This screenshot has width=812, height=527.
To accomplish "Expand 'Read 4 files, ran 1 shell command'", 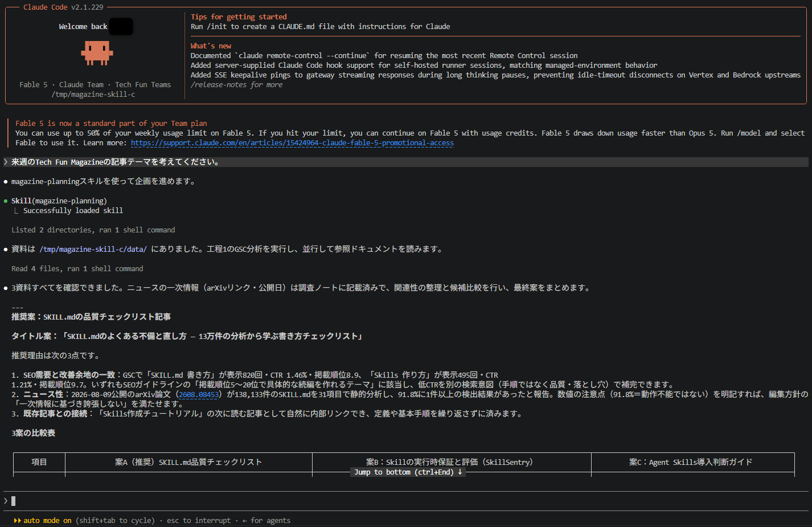I will pos(77,269).
